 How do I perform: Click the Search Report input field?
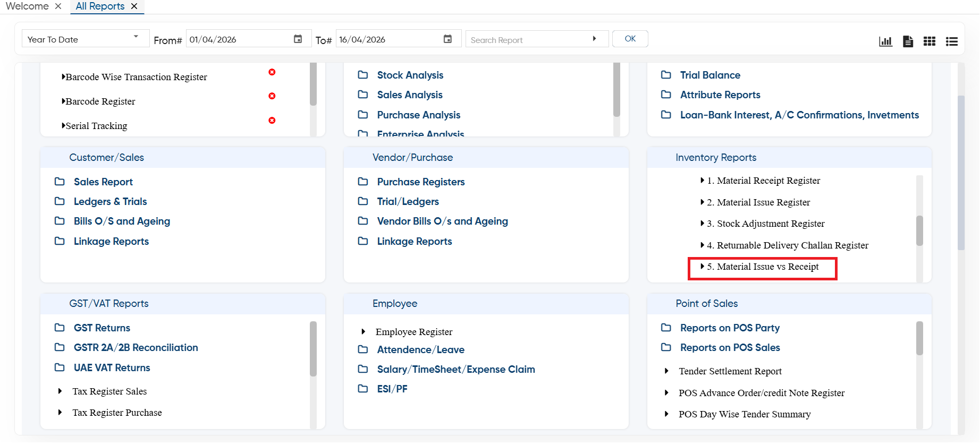pyautogui.click(x=529, y=40)
